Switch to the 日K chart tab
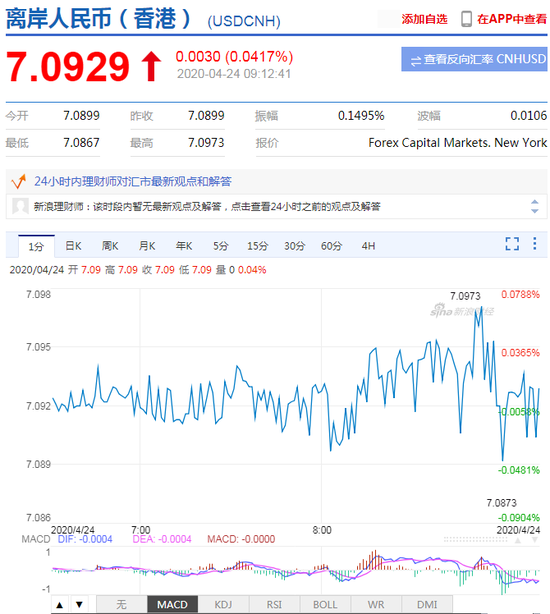Image resolution: width=550 pixels, height=614 pixels. click(73, 246)
